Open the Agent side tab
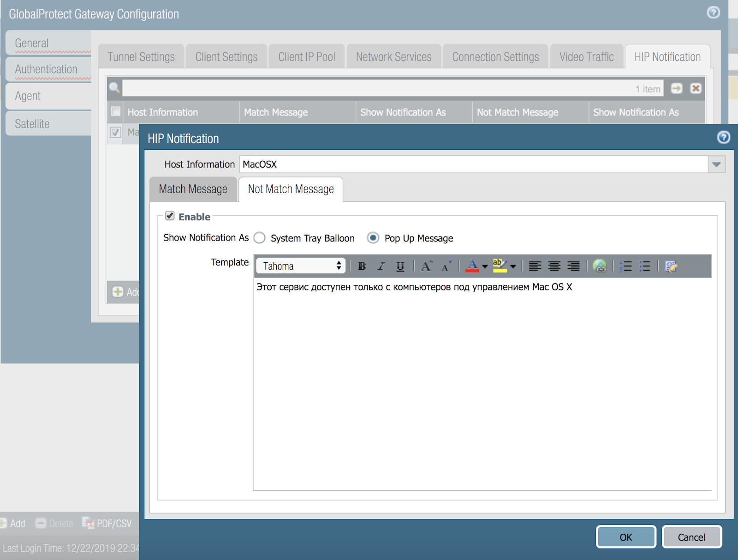The image size is (738, 560). [48, 96]
